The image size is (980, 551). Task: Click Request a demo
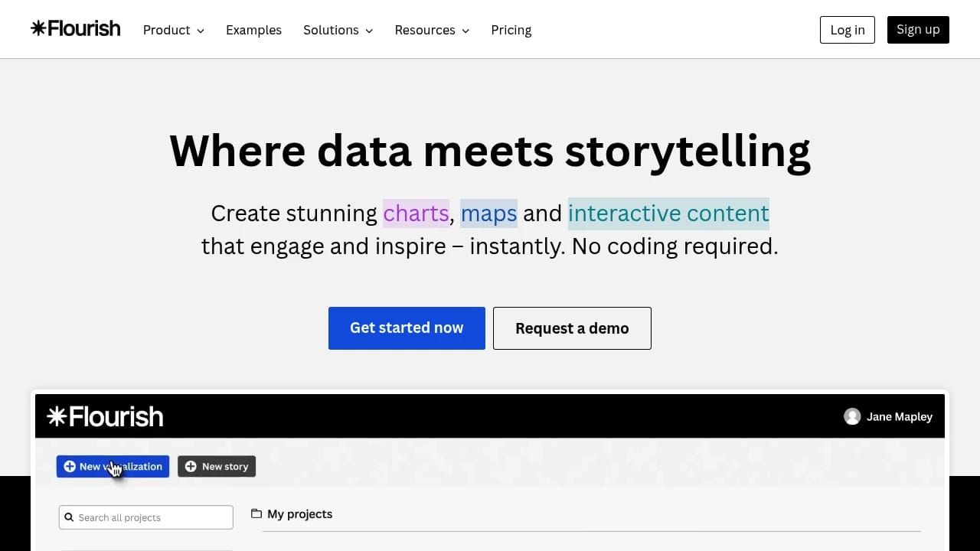click(x=572, y=328)
